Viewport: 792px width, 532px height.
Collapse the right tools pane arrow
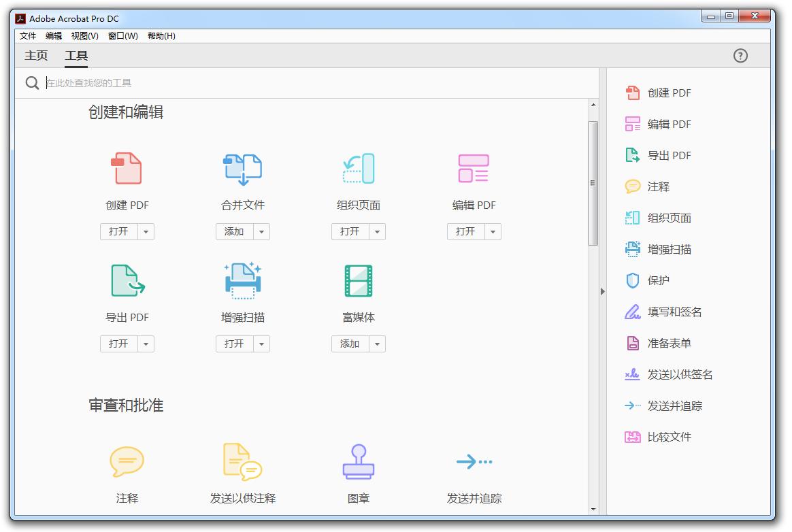[603, 292]
